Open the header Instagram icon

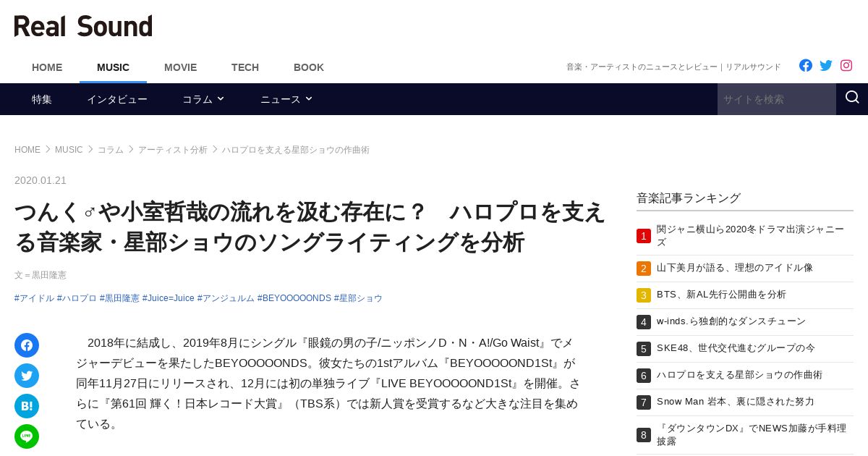point(846,65)
